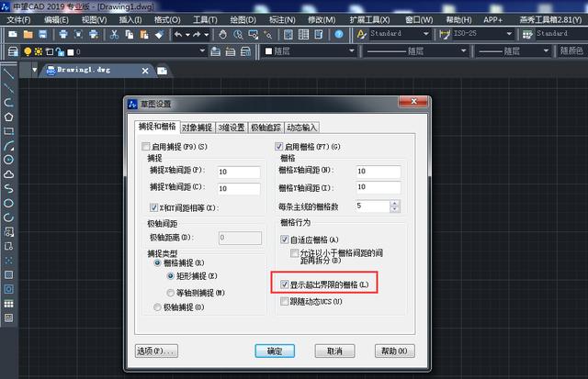Screen dimensions: 588x379
Task: Switch to the 3维设置 tab
Action: pyautogui.click(x=232, y=128)
